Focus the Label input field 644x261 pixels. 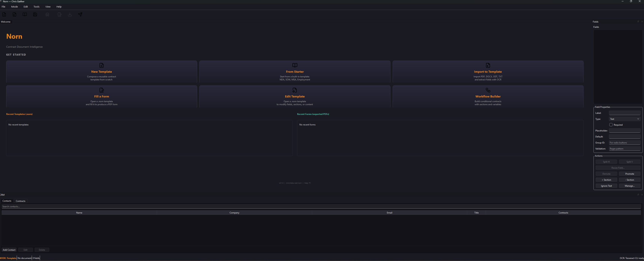[x=624, y=113]
